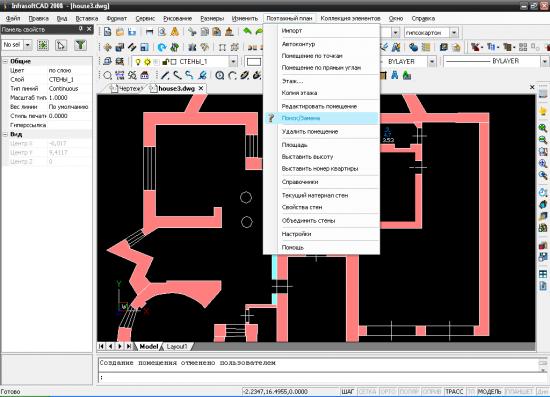
Task: Open the Файл menu
Action: coord(13,18)
